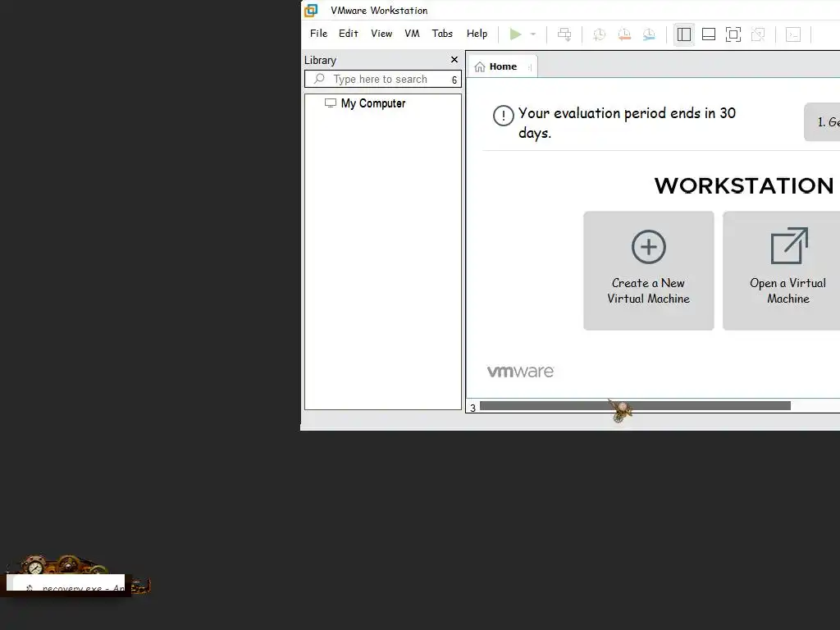Click the Take Snapshot clock icon
This screenshot has width=840, height=630.
[600, 34]
